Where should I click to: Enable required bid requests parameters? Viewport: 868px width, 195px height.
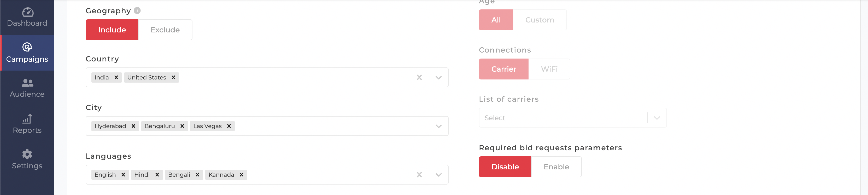(x=556, y=167)
